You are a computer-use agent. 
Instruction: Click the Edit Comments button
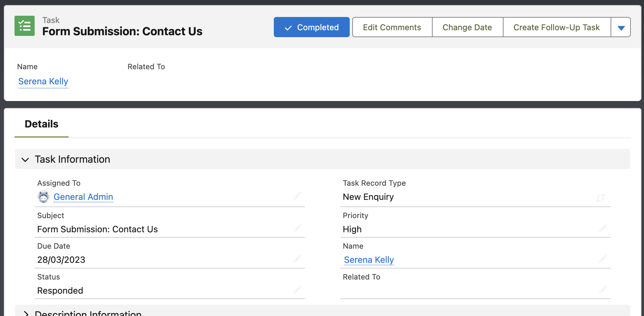pos(392,27)
